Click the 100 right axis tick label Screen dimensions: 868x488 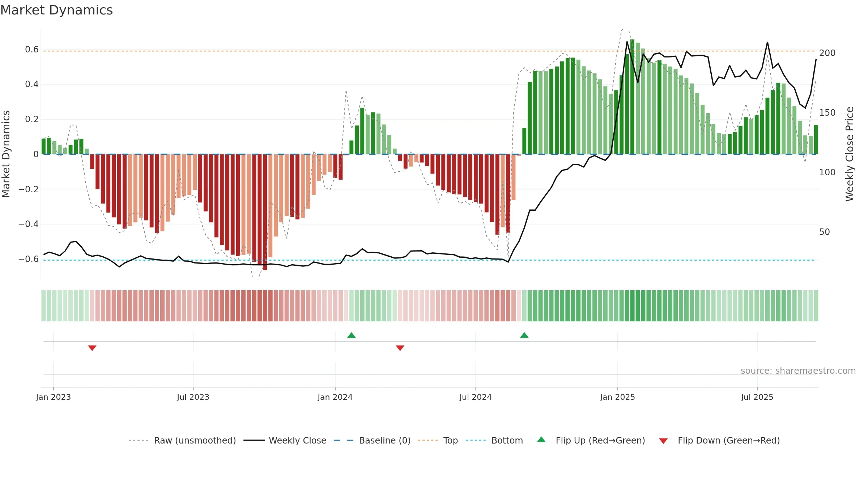click(x=827, y=172)
